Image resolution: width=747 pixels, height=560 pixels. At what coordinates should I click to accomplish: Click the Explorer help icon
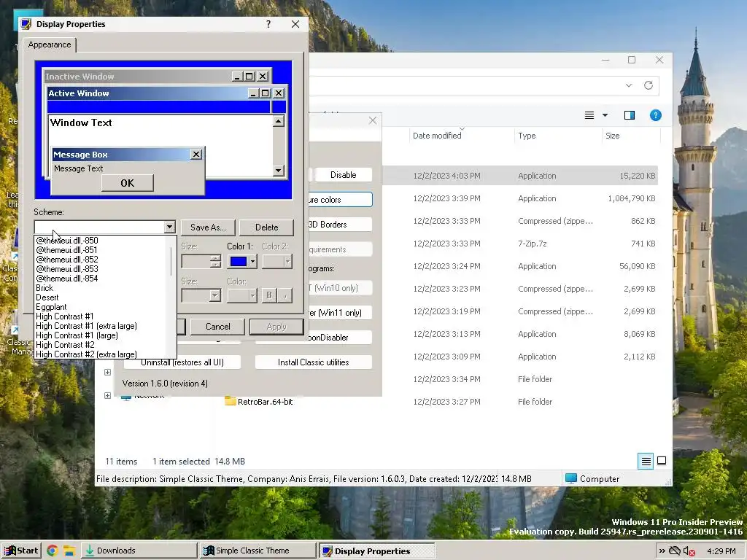pyautogui.click(x=656, y=115)
